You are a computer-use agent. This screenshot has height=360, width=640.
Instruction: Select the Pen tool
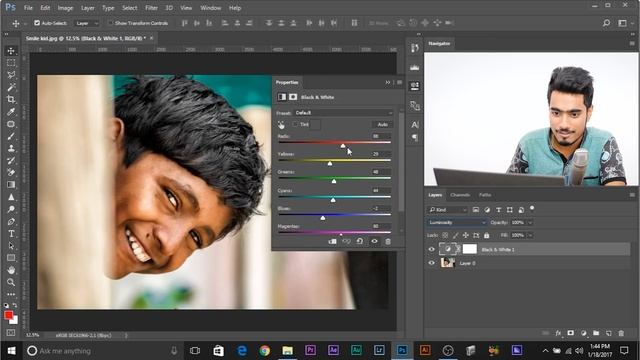click(x=11, y=222)
